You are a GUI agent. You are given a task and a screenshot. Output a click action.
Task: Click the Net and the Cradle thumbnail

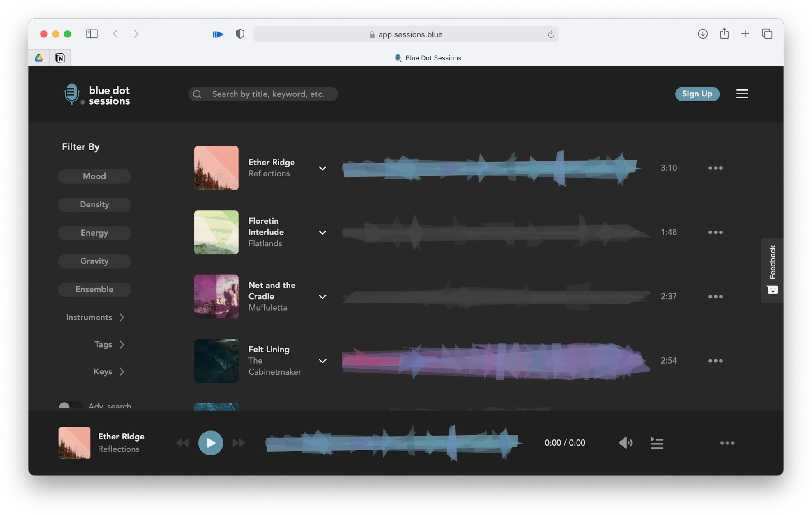(x=216, y=296)
